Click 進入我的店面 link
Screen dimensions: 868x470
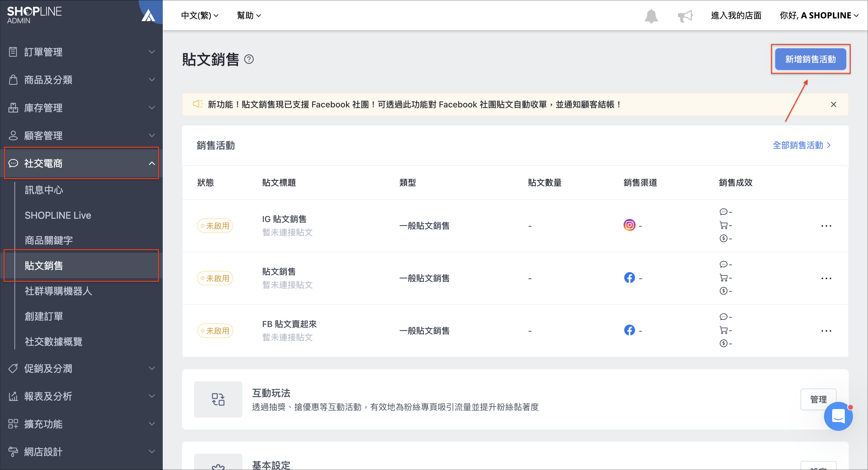coord(736,15)
